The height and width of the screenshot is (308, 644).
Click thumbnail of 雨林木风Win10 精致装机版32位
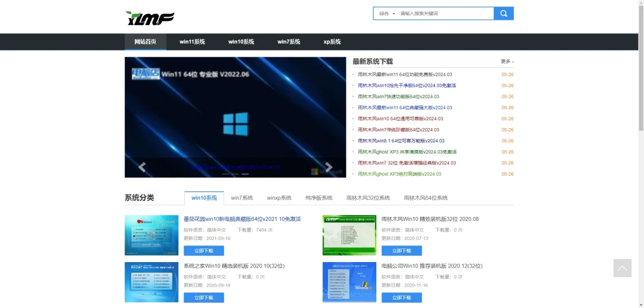click(349, 235)
